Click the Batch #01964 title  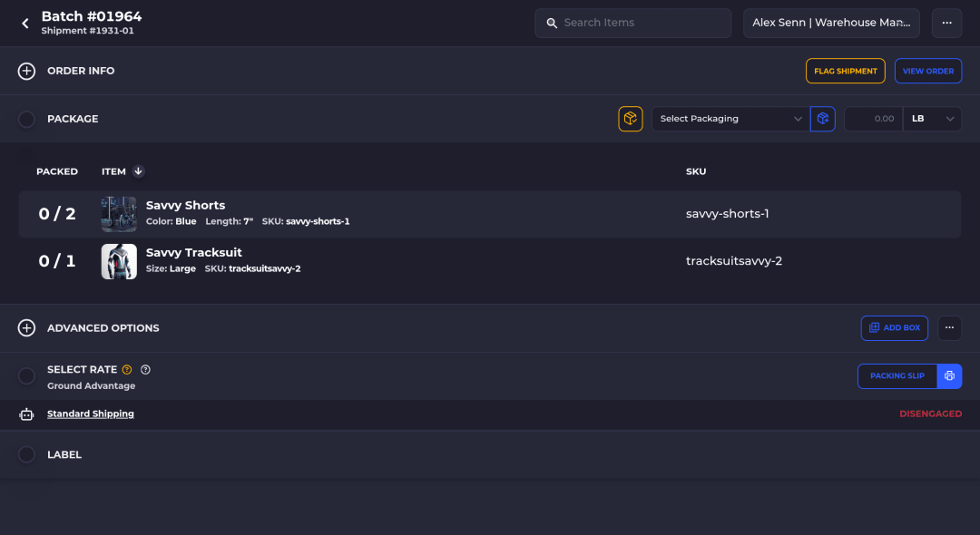[92, 17]
